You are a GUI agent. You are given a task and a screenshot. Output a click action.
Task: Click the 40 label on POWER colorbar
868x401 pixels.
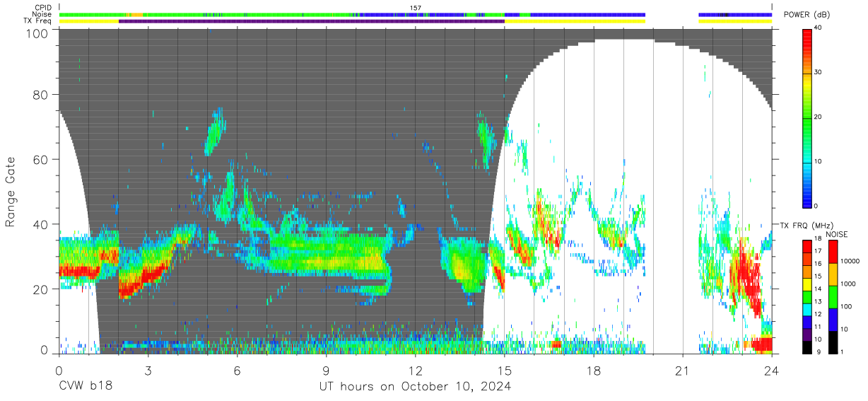coord(818,28)
